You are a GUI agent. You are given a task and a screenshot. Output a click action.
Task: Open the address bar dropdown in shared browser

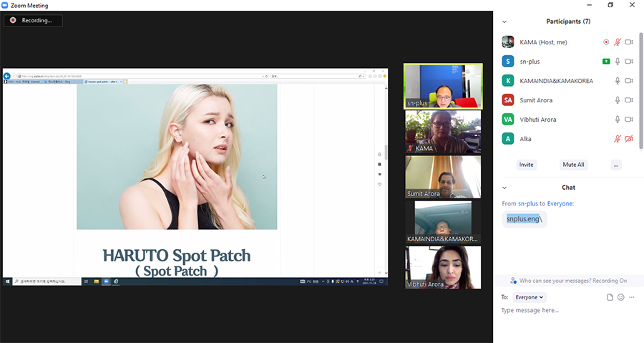click(x=263, y=76)
